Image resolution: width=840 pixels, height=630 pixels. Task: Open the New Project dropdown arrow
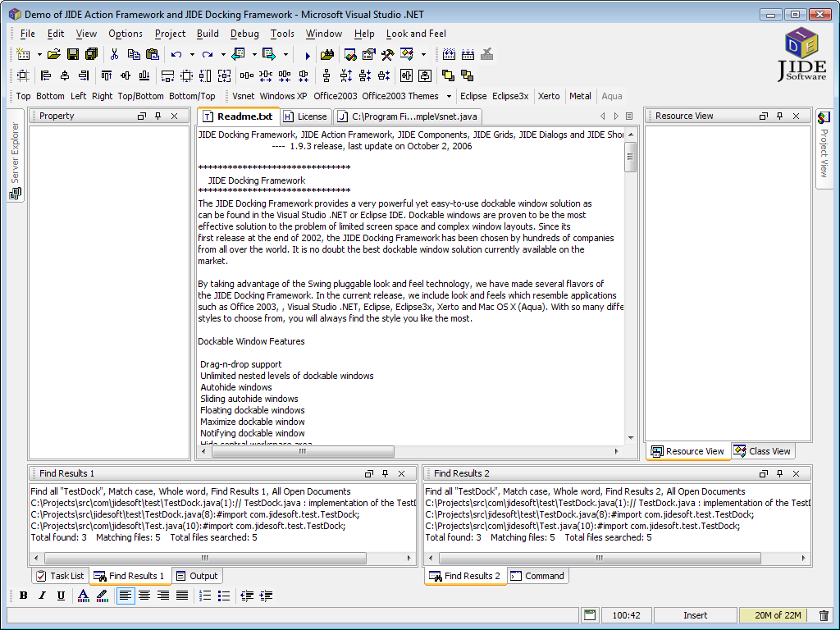(x=39, y=54)
